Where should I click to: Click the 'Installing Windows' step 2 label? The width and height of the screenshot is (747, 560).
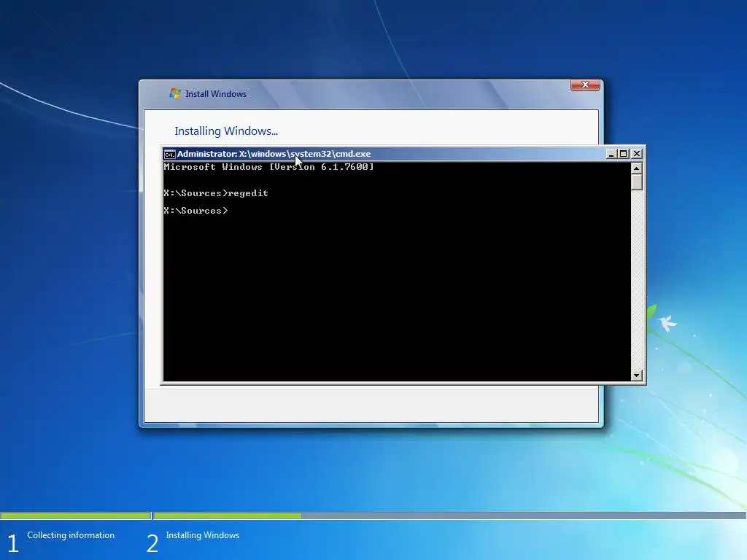(203, 535)
